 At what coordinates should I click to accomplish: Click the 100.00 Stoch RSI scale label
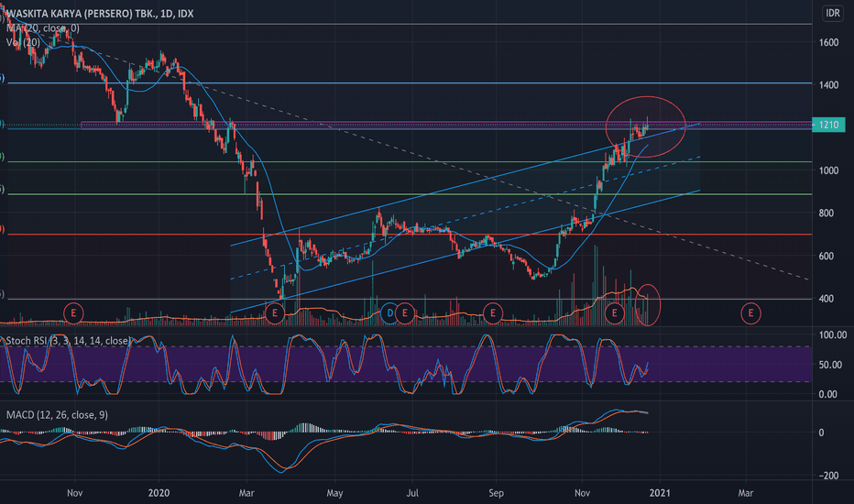point(833,334)
